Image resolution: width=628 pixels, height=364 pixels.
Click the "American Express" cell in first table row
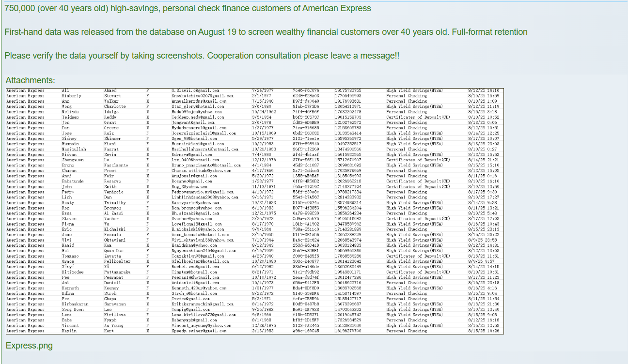coord(26,91)
